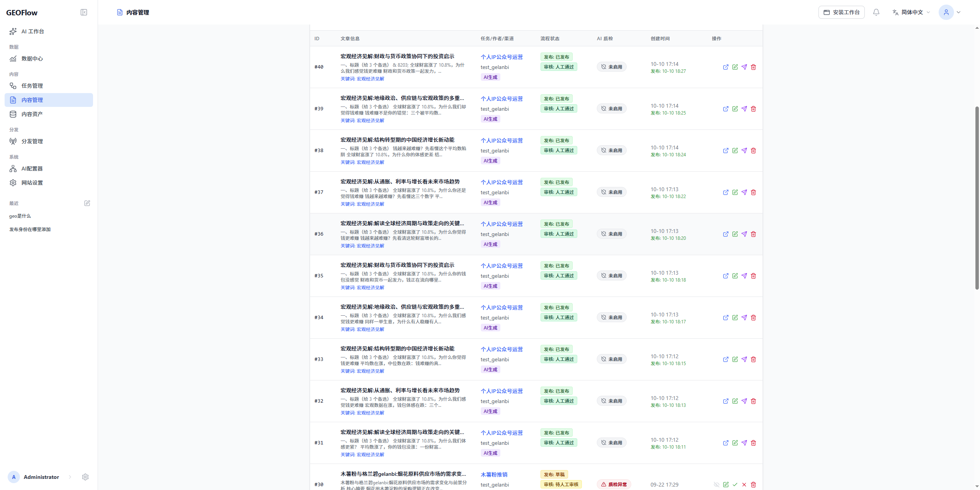Edit article #35 with pencil icon
The image size is (980, 490).
tap(735, 276)
